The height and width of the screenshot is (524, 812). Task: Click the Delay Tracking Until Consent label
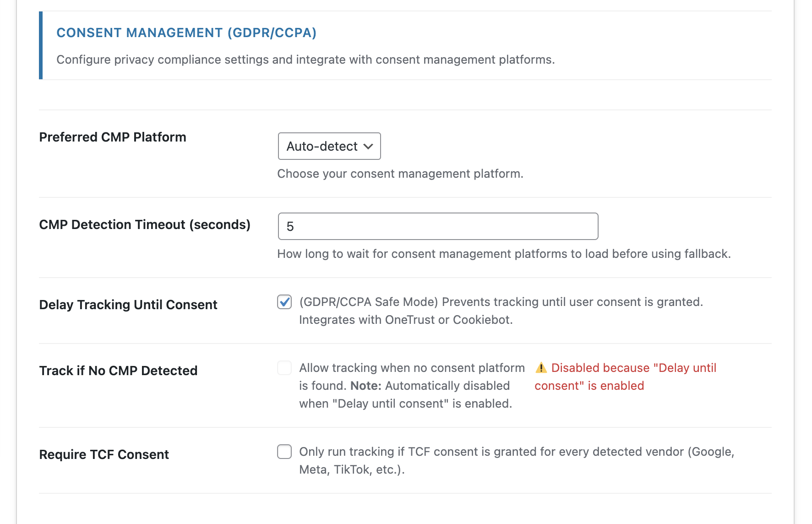(128, 304)
